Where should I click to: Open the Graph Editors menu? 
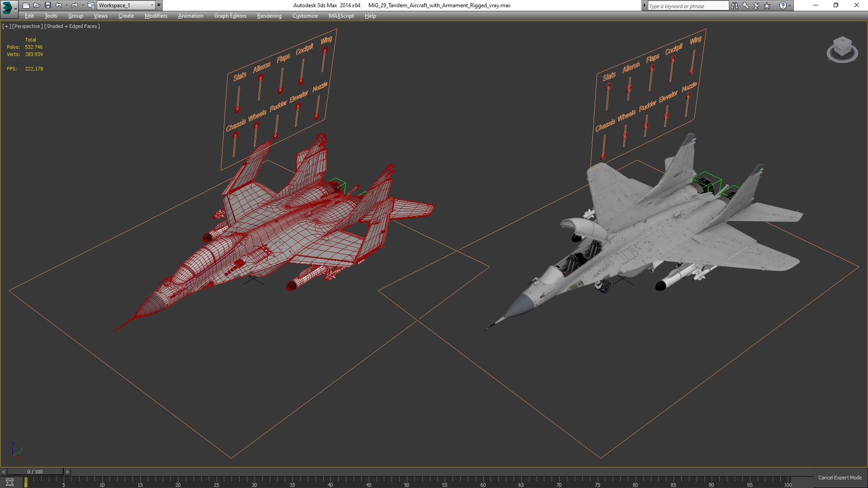(230, 16)
